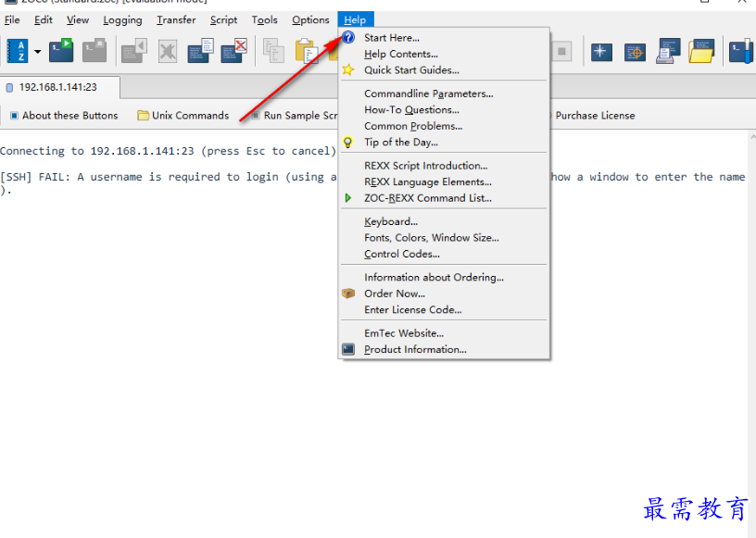The height and width of the screenshot is (538, 756).
Task: Open REXX Script Introduction... entry
Action: pyautogui.click(x=444, y=166)
